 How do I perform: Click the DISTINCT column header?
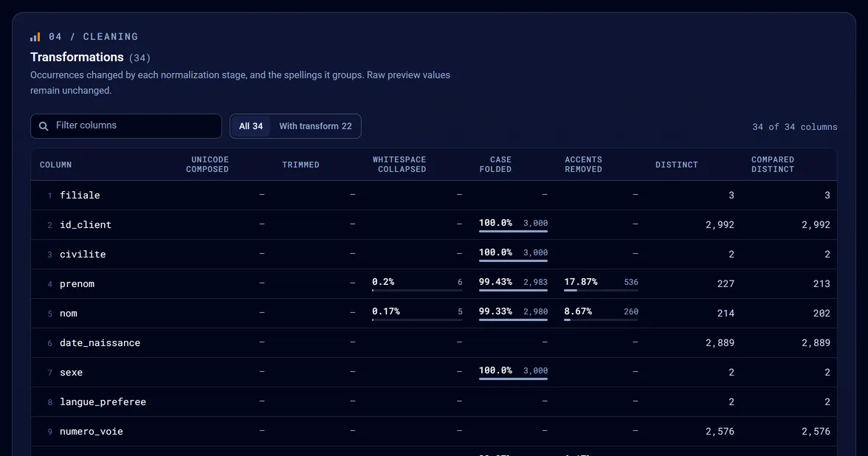(676, 165)
